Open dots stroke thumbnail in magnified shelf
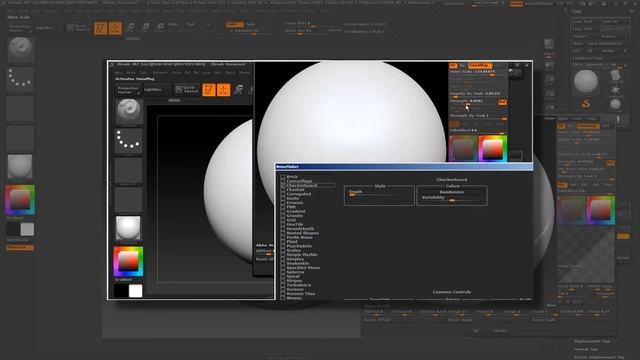640x360 pixels. click(129, 140)
